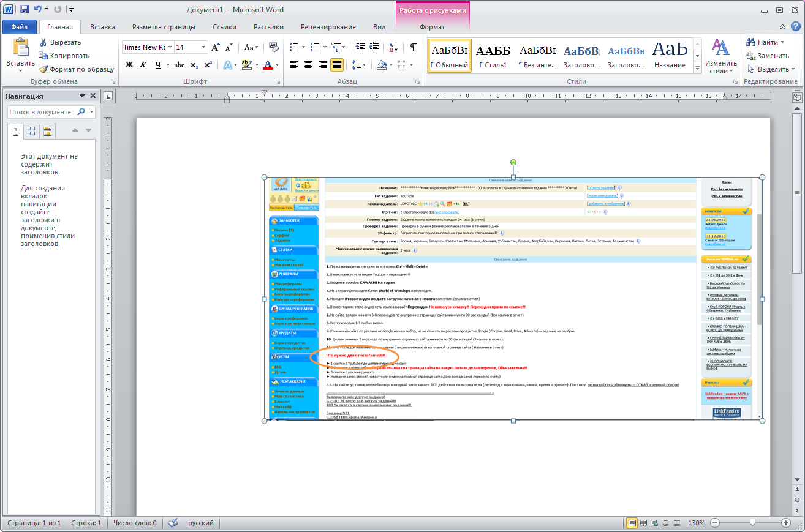Switch to the Вставка tab
The width and height of the screenshot is (805, 532).
pyautogui.click(x=102, y=27)
